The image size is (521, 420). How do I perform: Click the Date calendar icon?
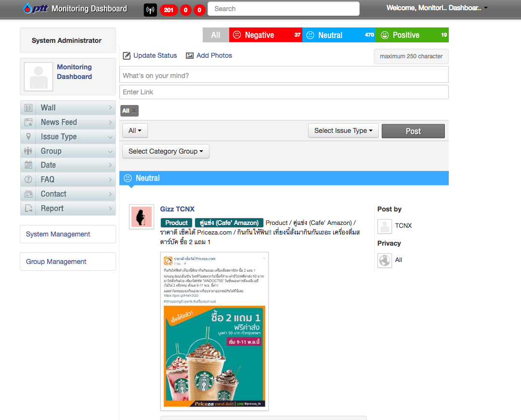click(28, 165)
